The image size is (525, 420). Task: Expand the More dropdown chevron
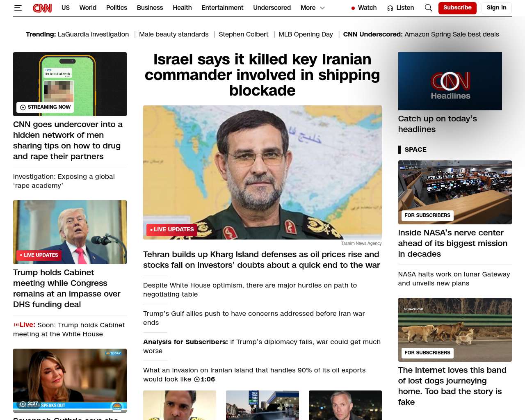pos(322,8)
